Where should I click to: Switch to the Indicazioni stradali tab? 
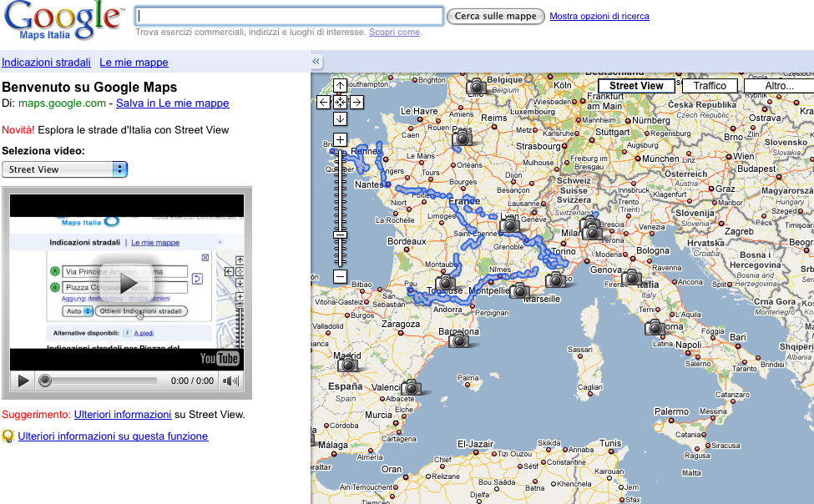46,63
